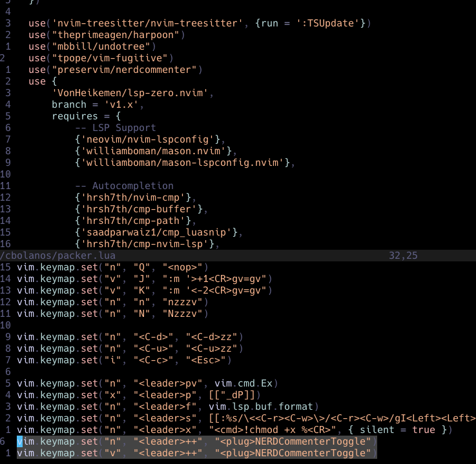Click the 'nvim-treesitter/nvim-treesitter' string
The width and height of the screenshot is (476, 464).
pyautogui.click(x=147, y=23)
